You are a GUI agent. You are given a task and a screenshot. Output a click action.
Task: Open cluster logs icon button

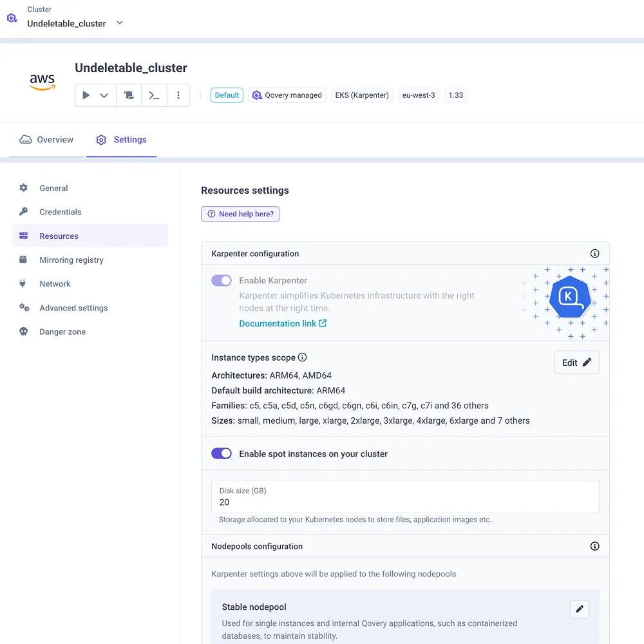click(129, 95)
